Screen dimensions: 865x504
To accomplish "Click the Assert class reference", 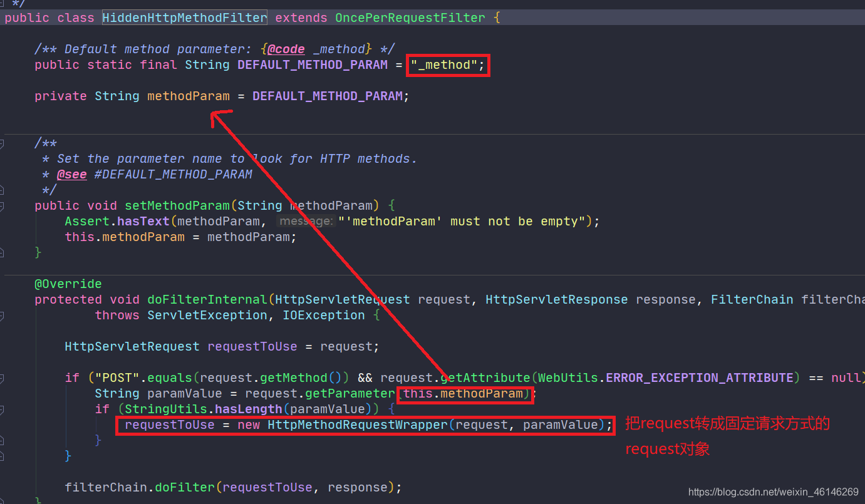I will [x=87, y=221].
